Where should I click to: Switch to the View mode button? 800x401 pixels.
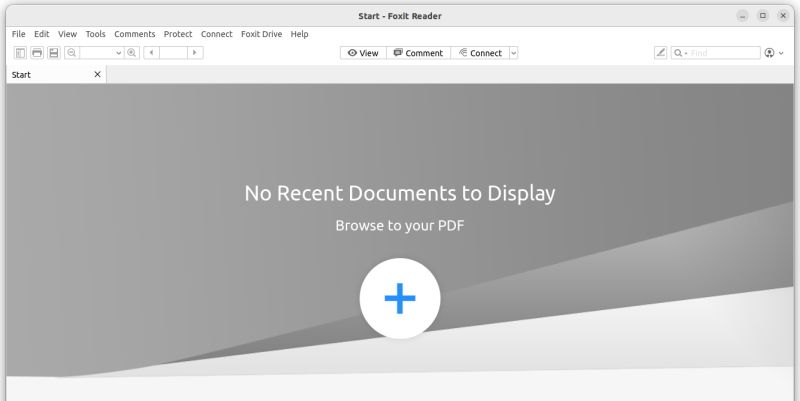tap(363, 53)
